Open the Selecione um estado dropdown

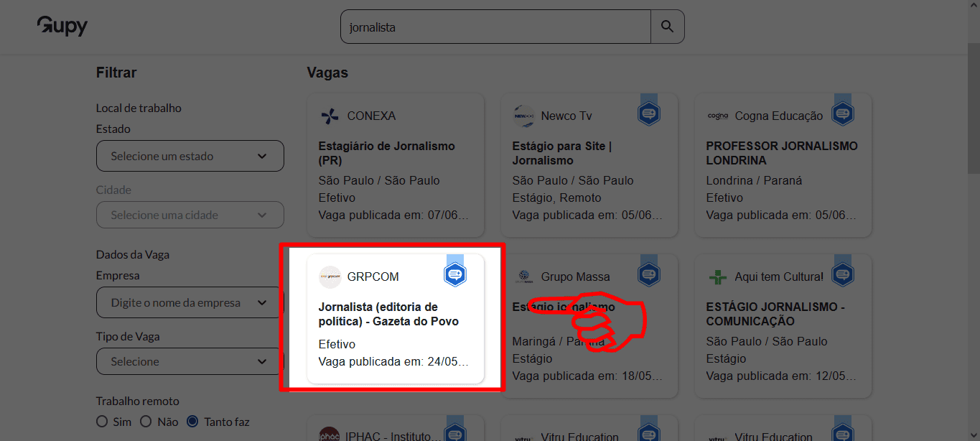pyautogui.click(x=190, y=156)
